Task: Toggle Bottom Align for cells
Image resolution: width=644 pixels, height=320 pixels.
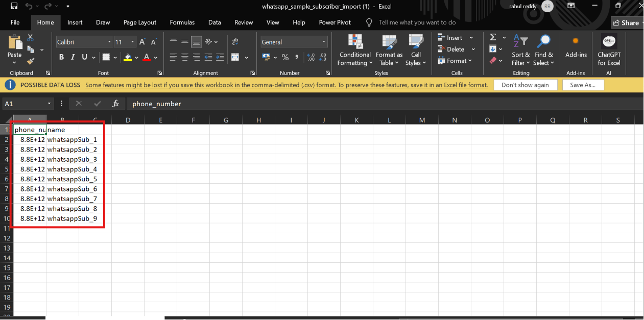Action: [x=196, y=42]
